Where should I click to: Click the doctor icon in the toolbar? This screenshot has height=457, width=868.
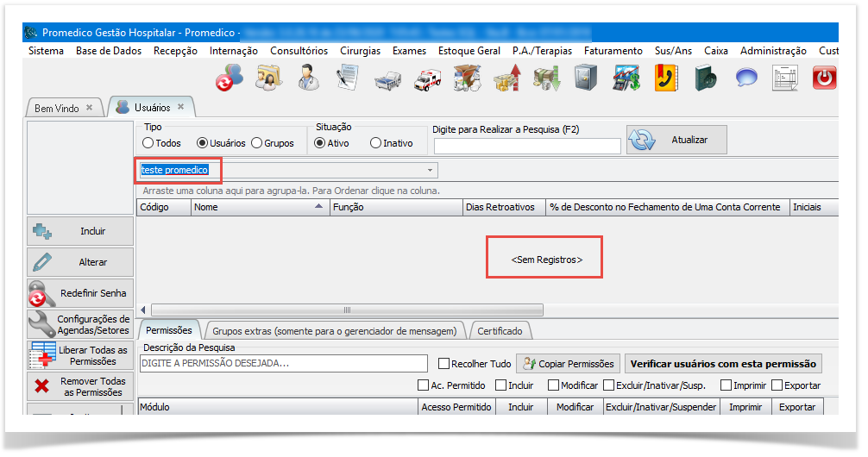click(308, 78)
